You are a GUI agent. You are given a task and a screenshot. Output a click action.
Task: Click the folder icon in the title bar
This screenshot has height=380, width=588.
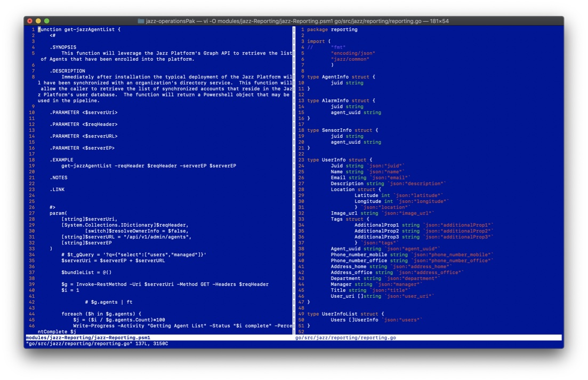pyautogui.click(x=141, y=21)
